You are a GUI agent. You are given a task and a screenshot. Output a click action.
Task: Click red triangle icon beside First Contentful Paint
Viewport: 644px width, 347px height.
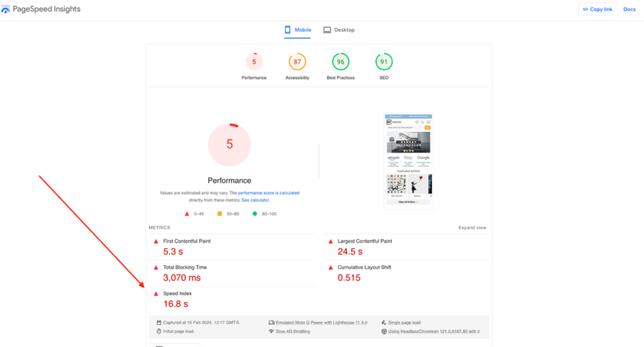tap(156, 241)
